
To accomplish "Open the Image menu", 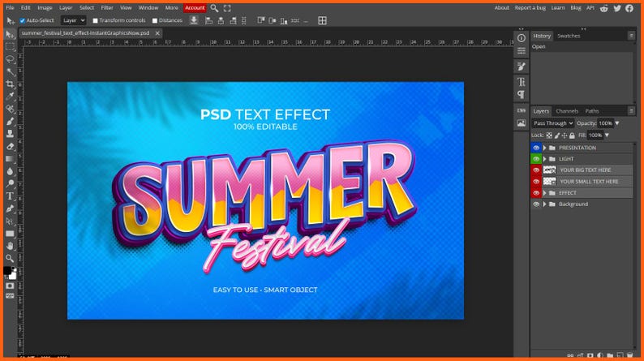I will [x=45, y=8].
